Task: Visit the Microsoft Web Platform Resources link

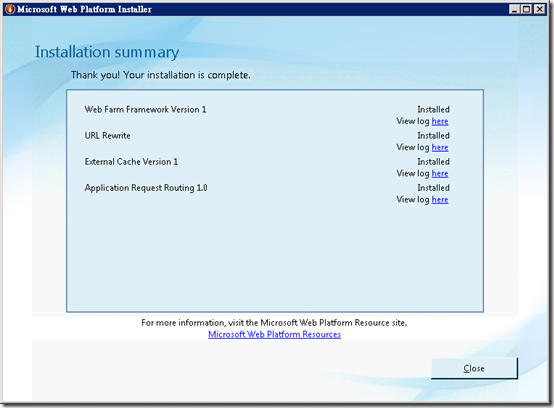Action: [x=275, y=334]
